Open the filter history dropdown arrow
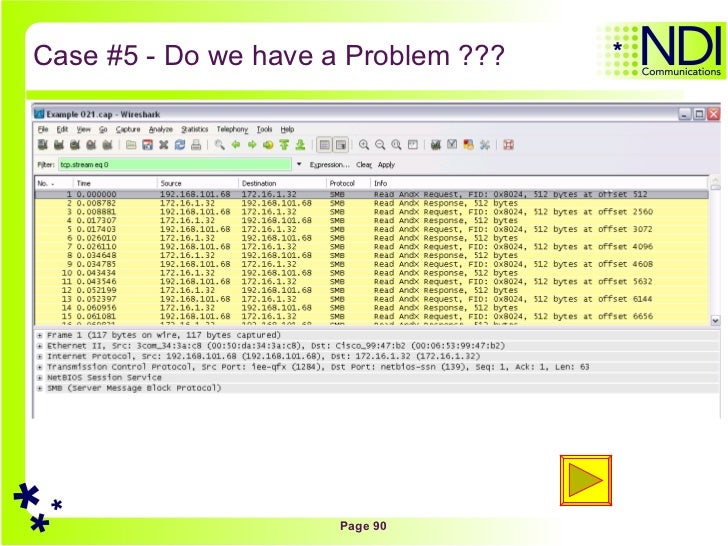The width and height of the screenshot is (728, 546). pos(299,164)
